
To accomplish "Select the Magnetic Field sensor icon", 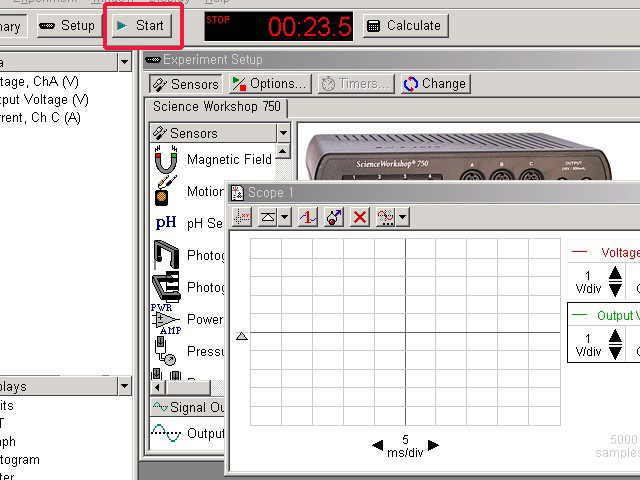I will [165, 160].
